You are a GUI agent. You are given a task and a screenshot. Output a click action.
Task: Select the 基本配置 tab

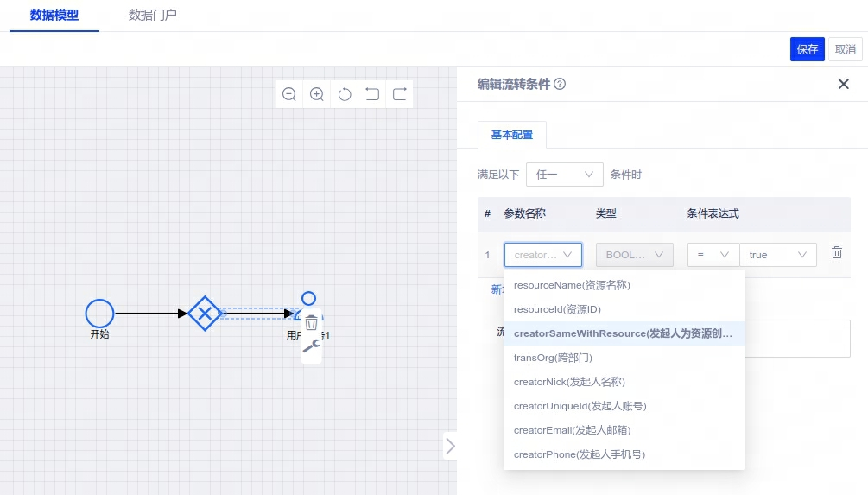tap(512, 136)
